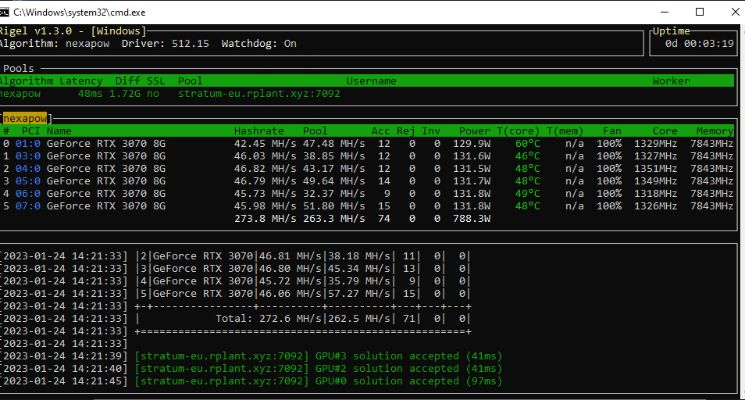The width and height of the screenshot is (745, 400).
Task: Click PCI address 01:0 of GPU 0
Action: pyautogui.click(x=28, y=143)
